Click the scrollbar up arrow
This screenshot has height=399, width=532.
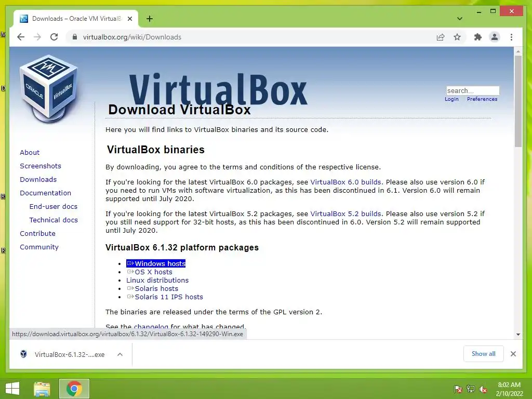click(x=518, y=51)
